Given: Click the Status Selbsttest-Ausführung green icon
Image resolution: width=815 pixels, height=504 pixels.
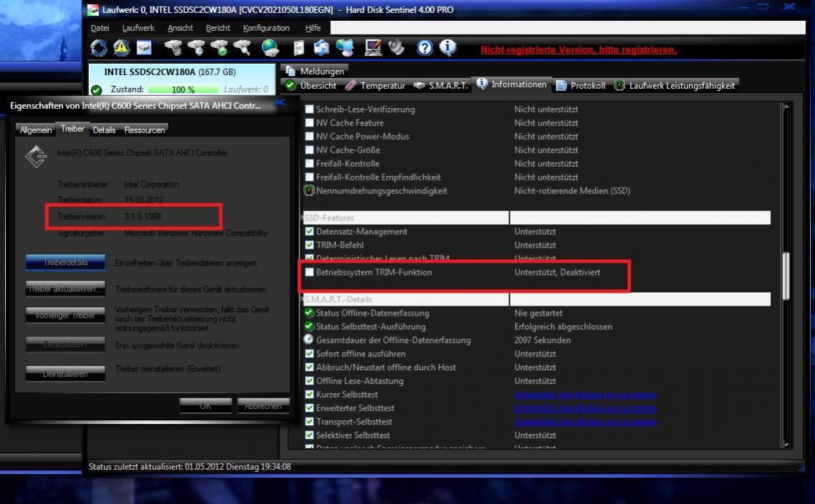Looking at the screenshot, I should [309, 326].
